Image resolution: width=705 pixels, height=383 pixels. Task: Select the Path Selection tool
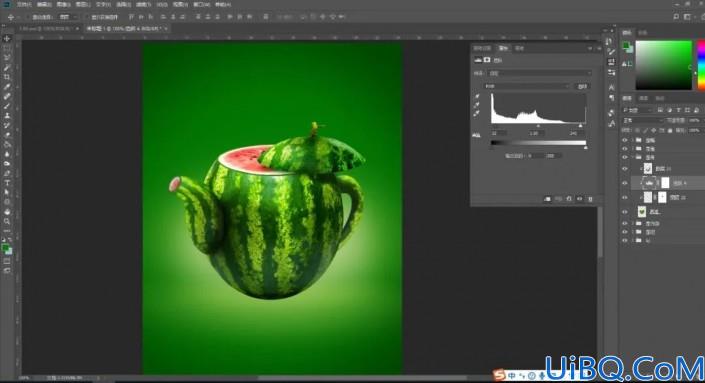[7, 192]
